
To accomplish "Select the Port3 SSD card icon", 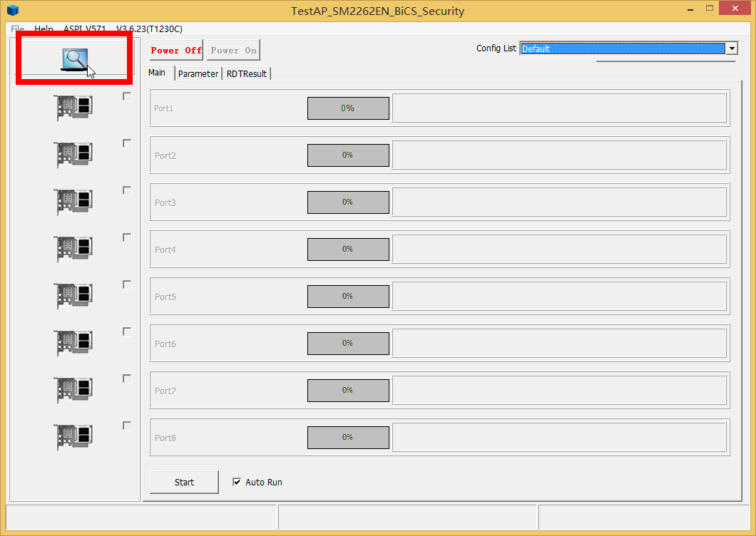I will point(74,202).
